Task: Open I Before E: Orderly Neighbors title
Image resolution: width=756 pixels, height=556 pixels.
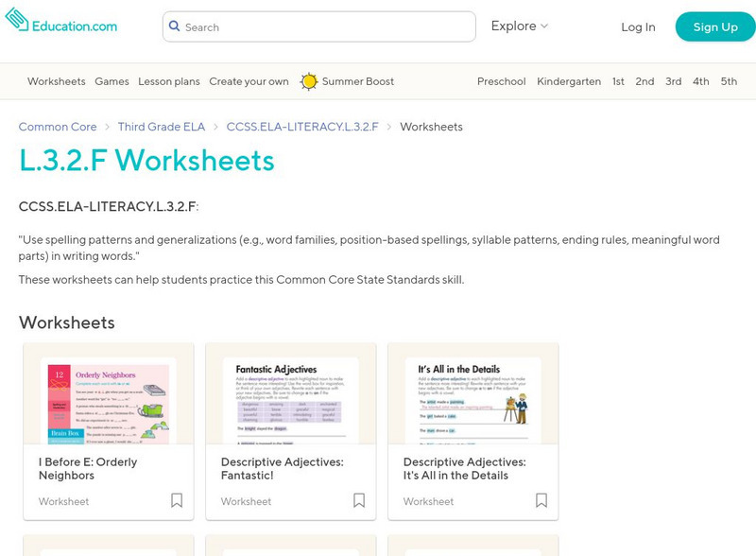Action: (88, 469)
